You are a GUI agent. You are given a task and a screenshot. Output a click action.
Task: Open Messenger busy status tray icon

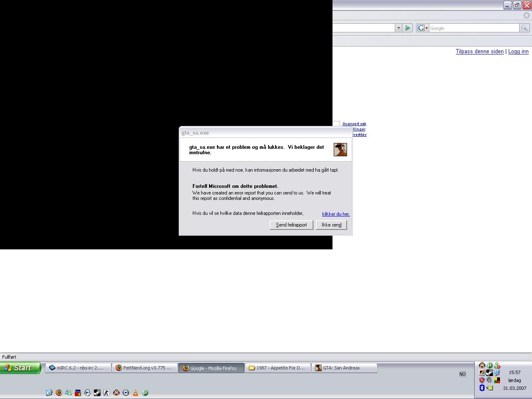(x=497, y=365)
